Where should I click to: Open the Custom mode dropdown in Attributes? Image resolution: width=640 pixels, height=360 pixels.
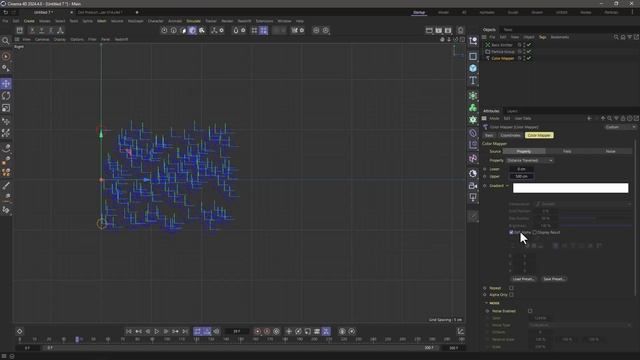click(620, 127)
